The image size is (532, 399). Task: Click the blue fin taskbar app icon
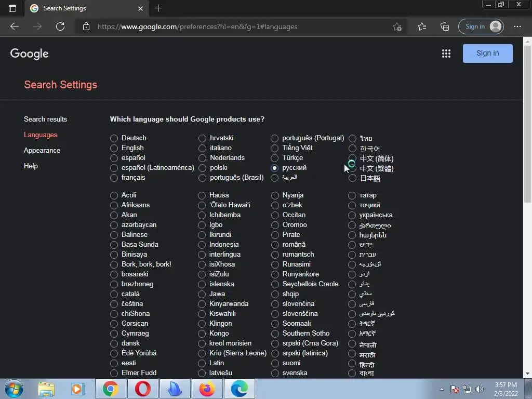[x=175, y=389]
